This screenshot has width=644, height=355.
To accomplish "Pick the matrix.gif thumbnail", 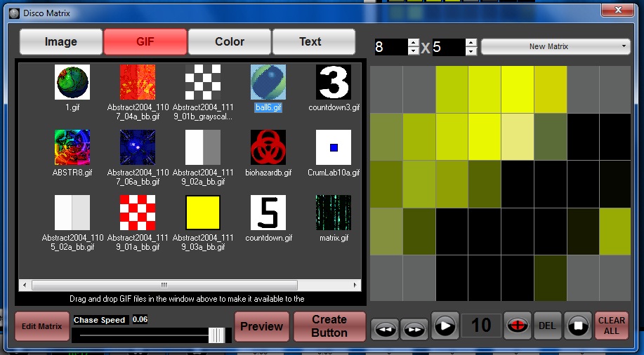I will (334, 213).
